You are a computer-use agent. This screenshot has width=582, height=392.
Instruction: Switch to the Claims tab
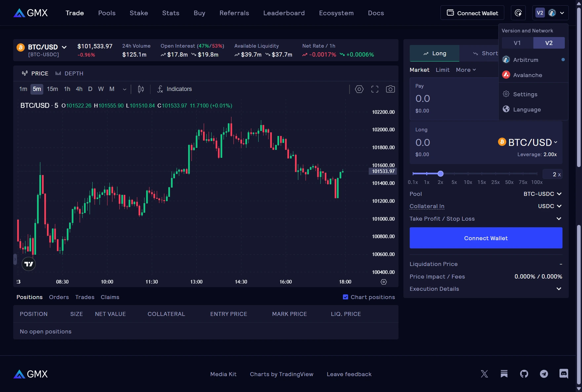click(110, 297)
